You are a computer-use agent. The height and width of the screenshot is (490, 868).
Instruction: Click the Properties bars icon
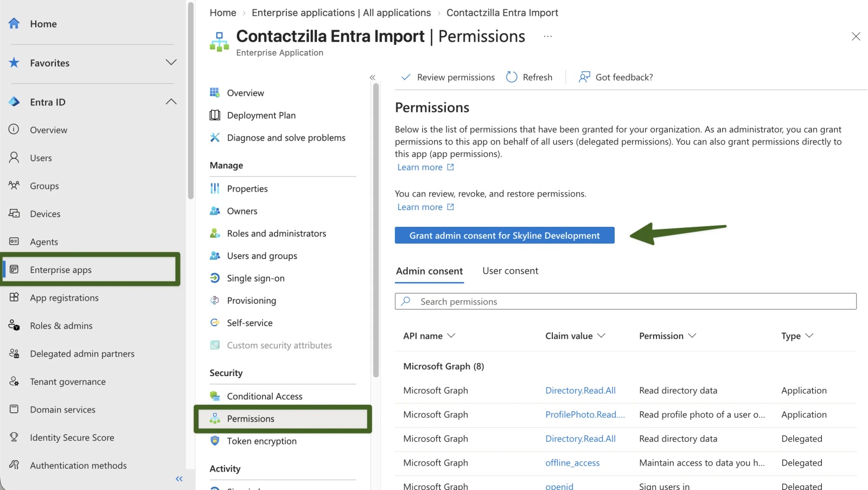[x=215, y=188]
